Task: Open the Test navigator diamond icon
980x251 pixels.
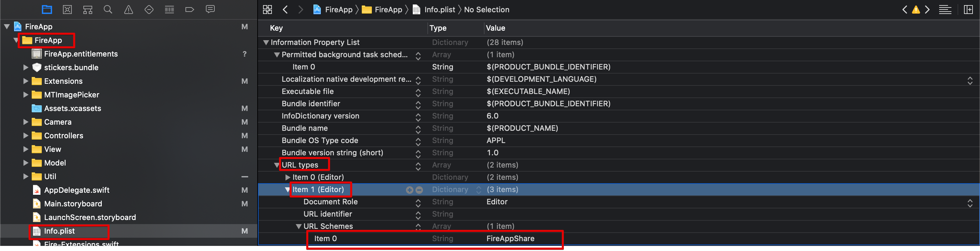Action: pyautogui.click(x=149, y=10)
